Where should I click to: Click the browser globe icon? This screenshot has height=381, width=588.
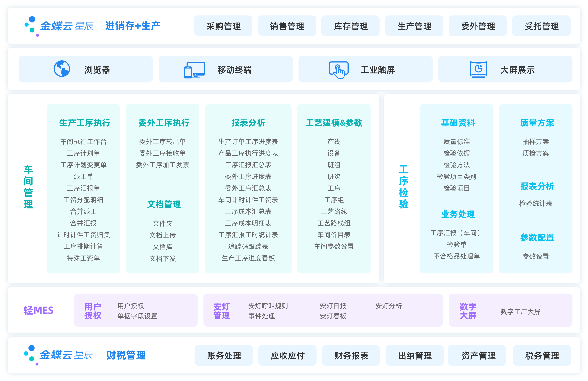coord(62,69)
